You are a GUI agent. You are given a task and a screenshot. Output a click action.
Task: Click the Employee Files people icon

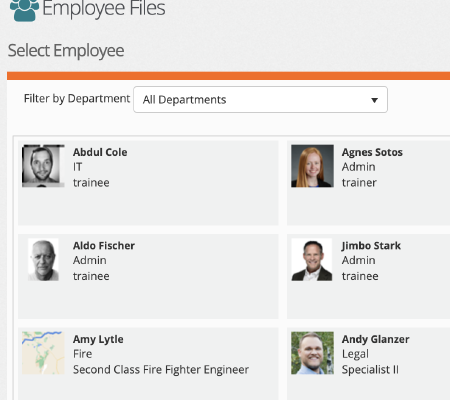[24, 10]
